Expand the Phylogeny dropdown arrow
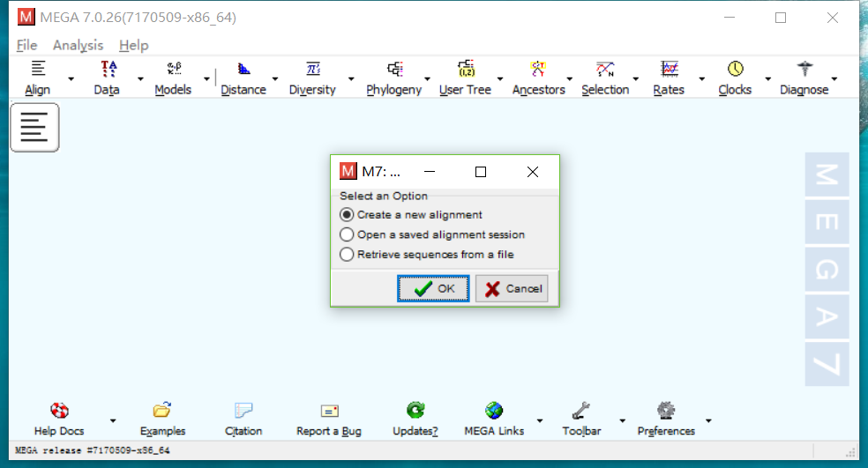868x468 pixels. (x=427, y=79)
